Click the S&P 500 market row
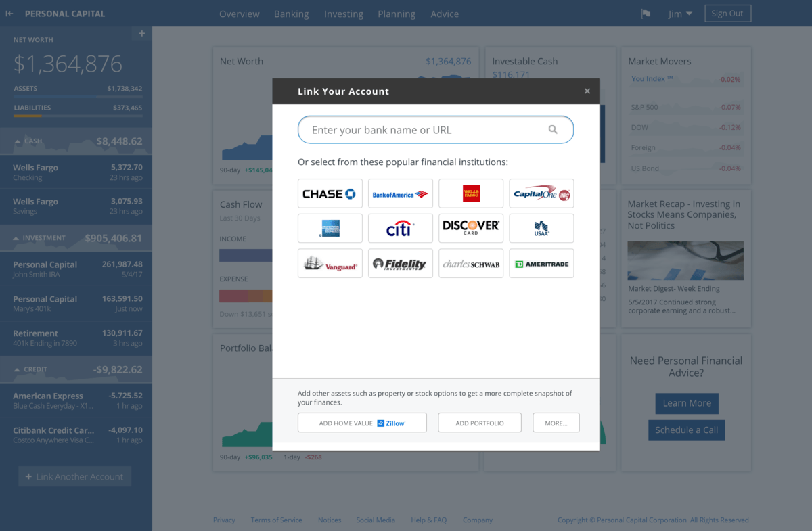812x531 pixels. [x=686, y=107]
